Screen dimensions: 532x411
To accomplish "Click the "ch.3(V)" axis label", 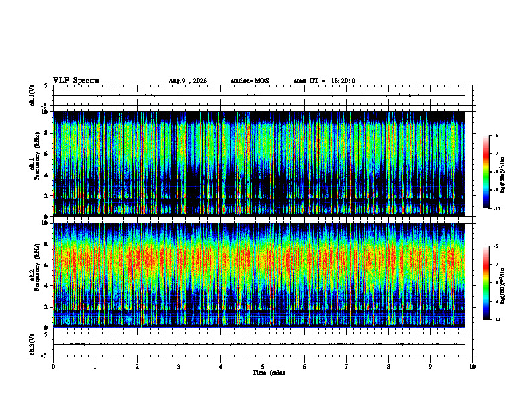I will (x=32, y=345).
